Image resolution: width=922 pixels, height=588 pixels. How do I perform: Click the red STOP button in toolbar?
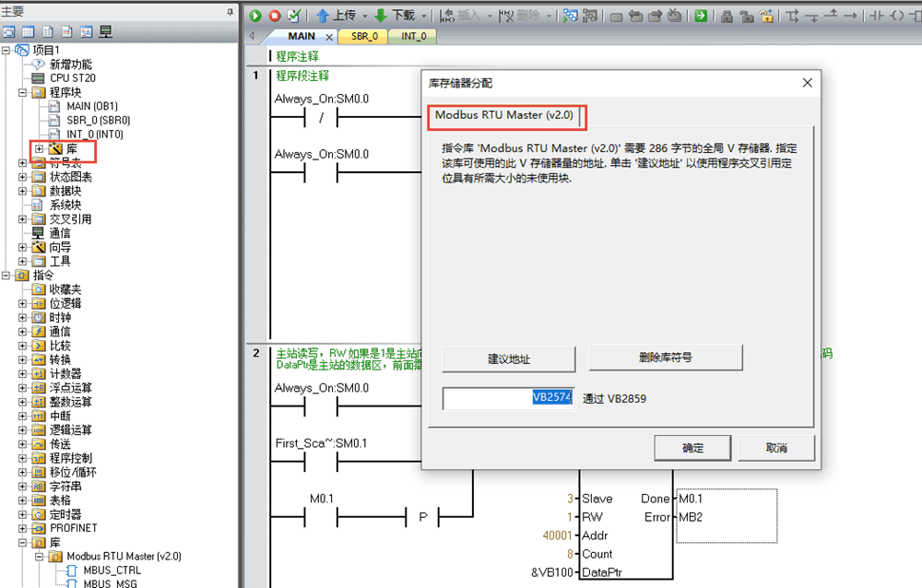(x=274, y=16)
